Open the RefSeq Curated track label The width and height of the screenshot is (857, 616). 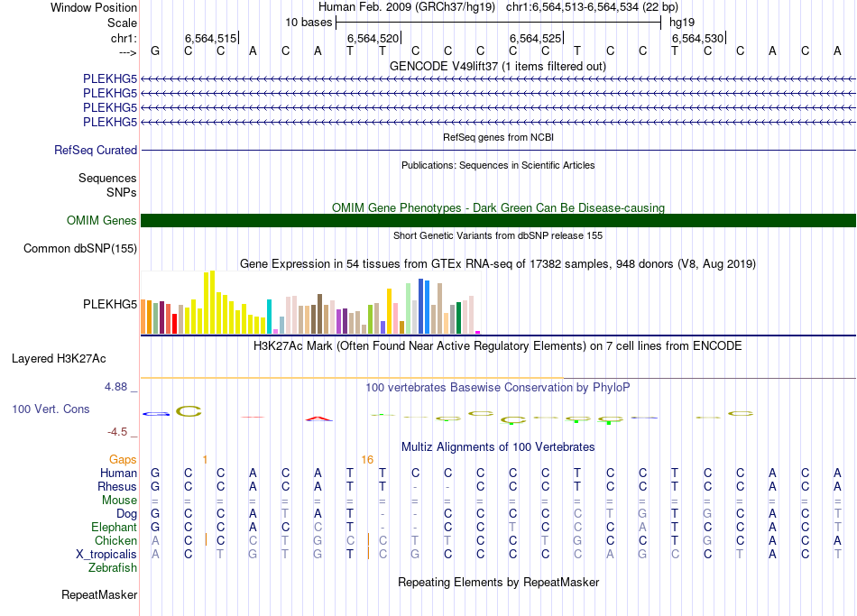coord(96,151)
